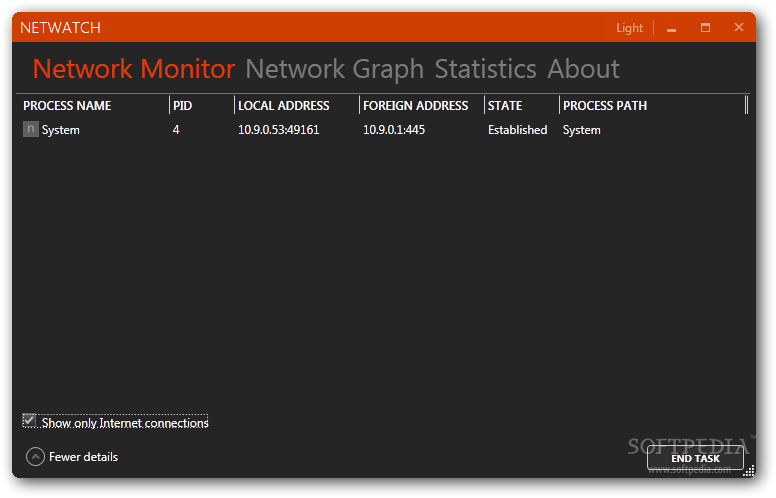Click the END TASK button
The width and height of the screenshot is (776, 498).
[x=695, y=458]
